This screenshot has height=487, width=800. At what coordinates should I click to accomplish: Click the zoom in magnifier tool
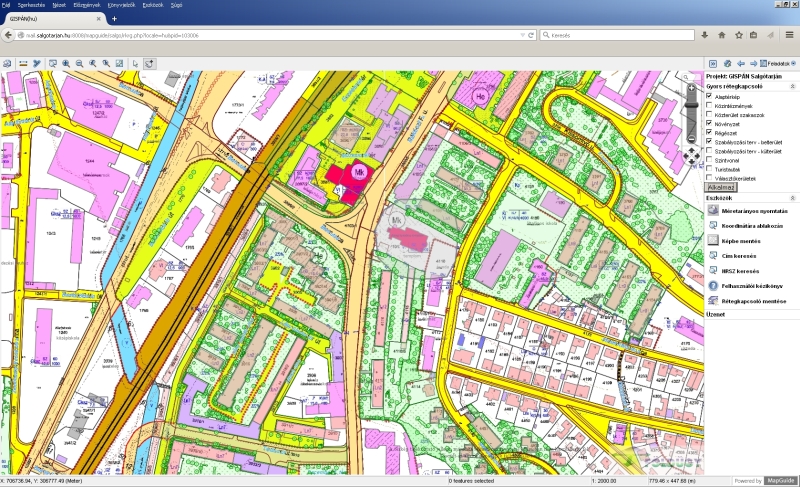[66, 63]
